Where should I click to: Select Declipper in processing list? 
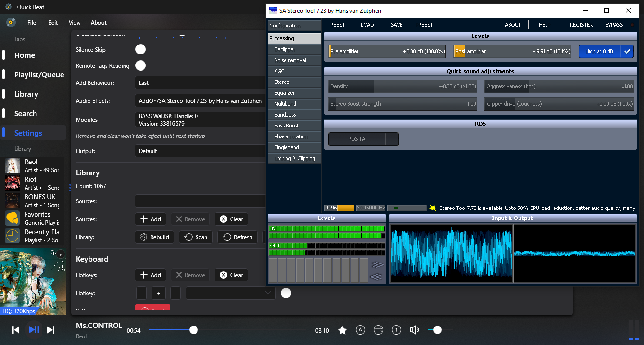click(x=294, y=49)
